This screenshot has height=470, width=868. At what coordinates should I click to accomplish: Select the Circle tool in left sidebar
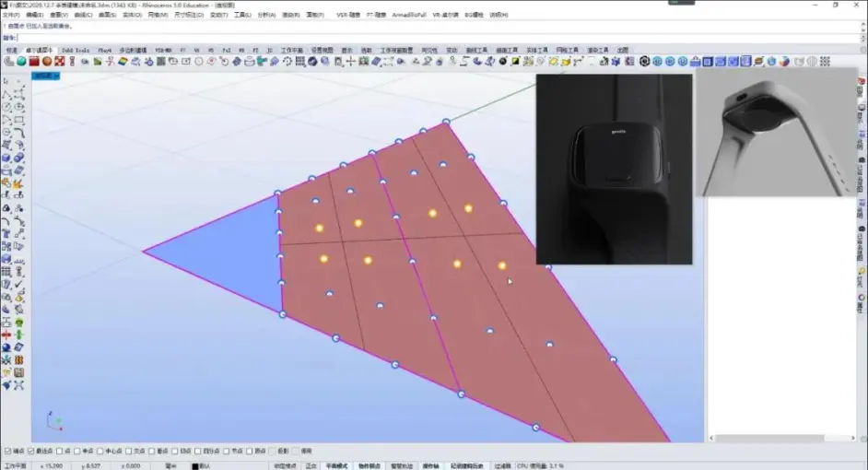point(6,107)
